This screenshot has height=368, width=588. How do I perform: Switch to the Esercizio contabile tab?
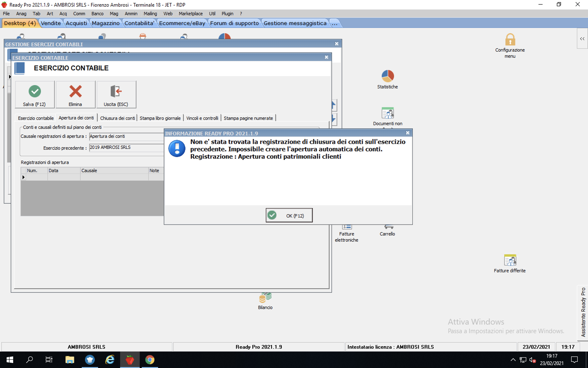36,118
